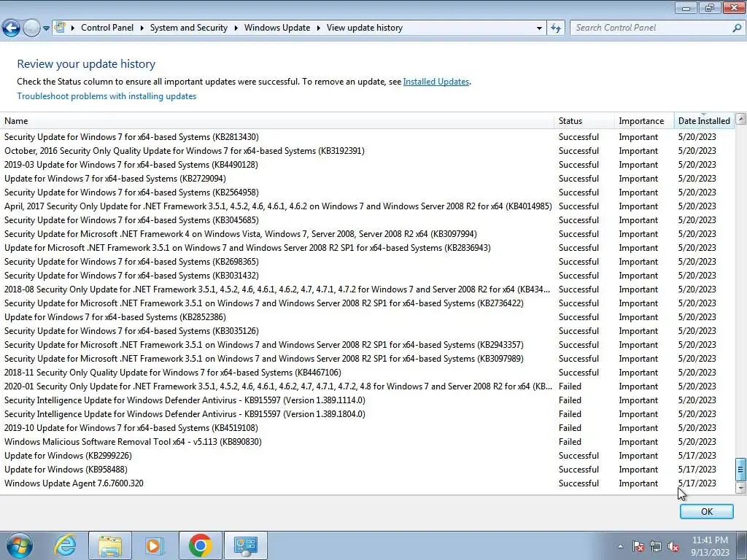This screenshot has height=560, width=747.
Task: Open Windows Media Player from taskbar
Action: (x=155, y=545)
